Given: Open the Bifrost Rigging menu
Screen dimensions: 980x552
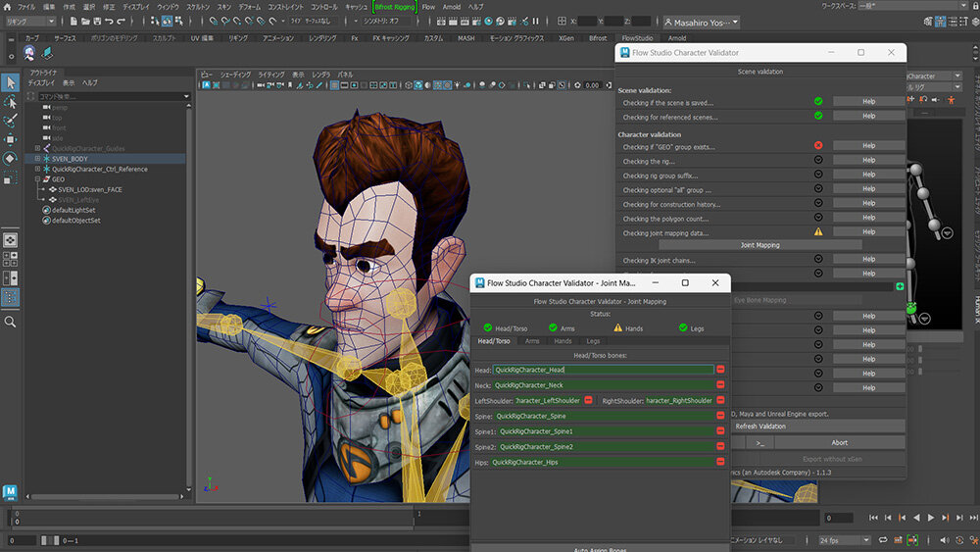Looking at the screenshot, I should click(x=395, y=7).
